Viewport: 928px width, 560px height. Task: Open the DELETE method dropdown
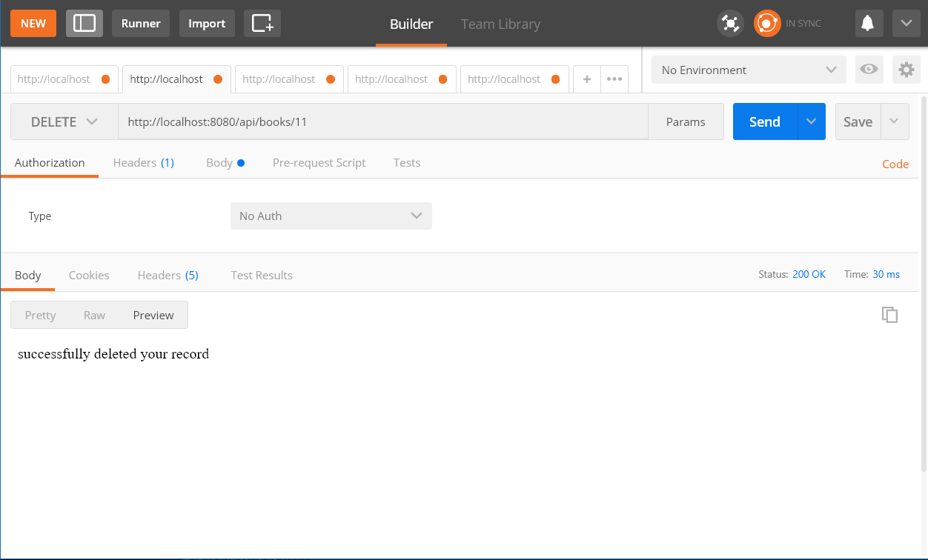(64, 122)
